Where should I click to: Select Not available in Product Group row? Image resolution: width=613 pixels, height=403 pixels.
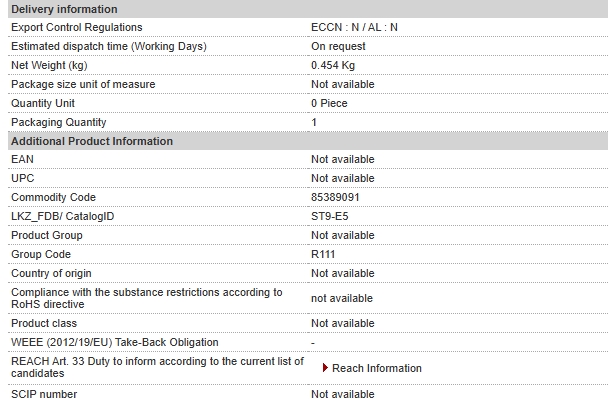[343, 235]
